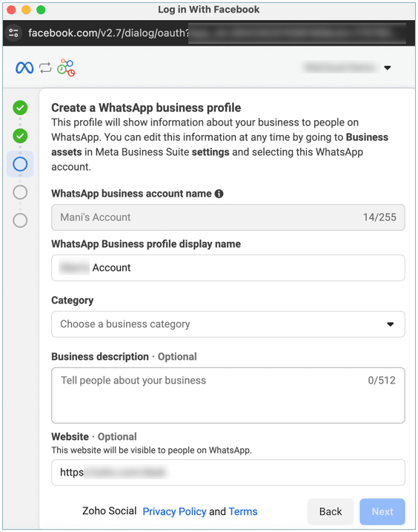
Task: Click the Zoho Social app logo
Action: (x=66, y=68)
